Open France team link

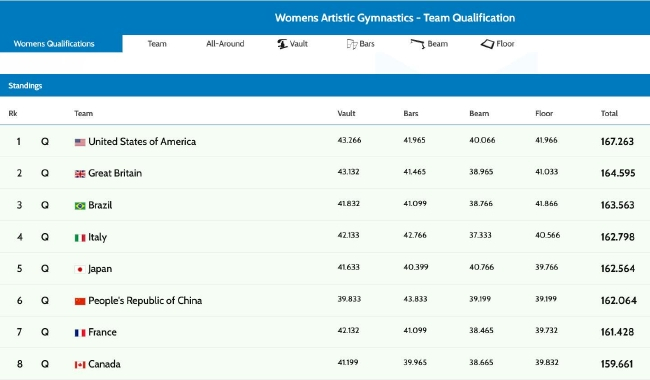point(102,332)
